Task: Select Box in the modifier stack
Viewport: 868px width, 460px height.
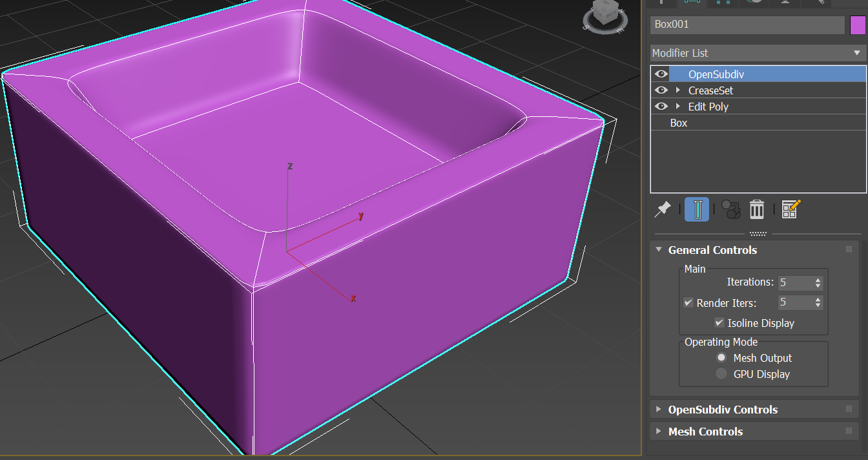Action: pyautogui.click(x=679, y=123)
